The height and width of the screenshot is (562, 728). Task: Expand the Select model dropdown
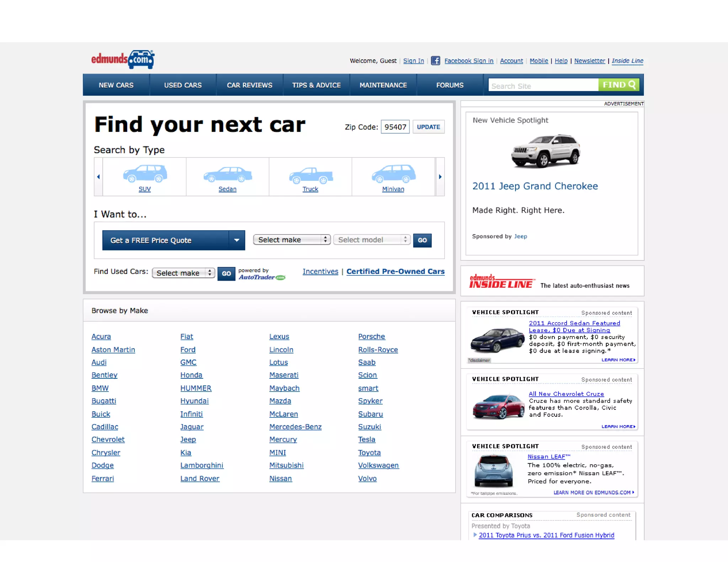pos(371,240)
